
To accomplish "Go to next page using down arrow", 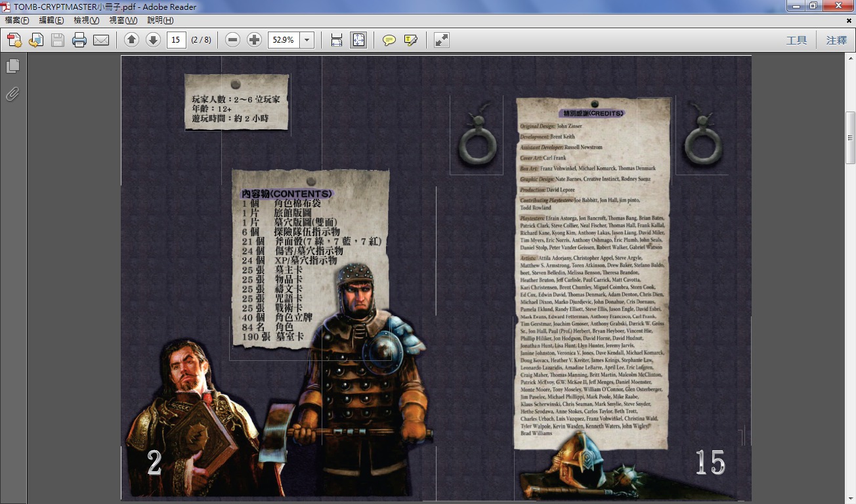I will point(153,40).
